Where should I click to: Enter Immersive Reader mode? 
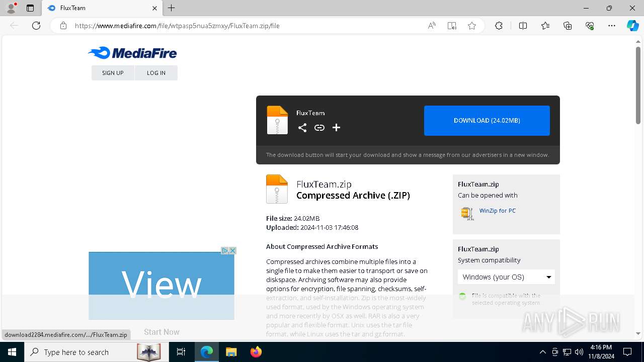tap(452, 26)
